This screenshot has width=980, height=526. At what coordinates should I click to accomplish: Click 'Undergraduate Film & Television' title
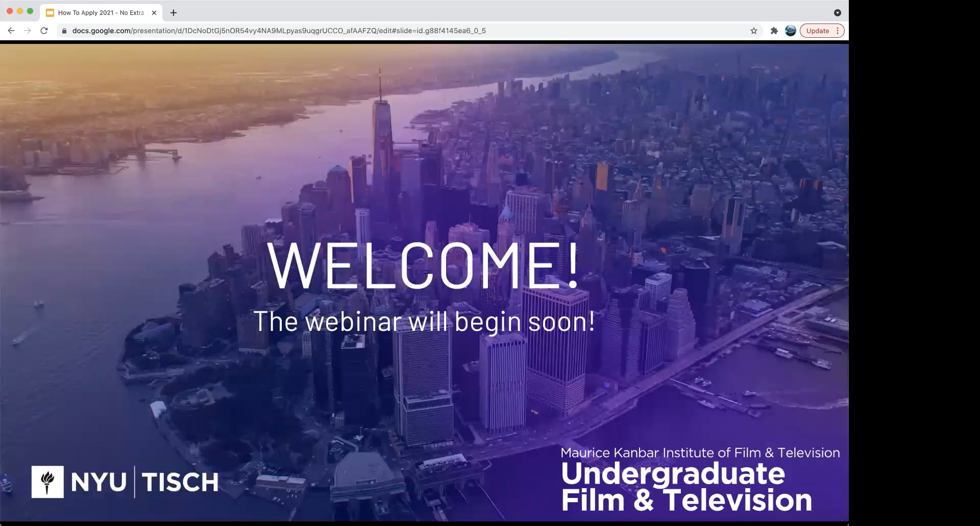(687, 487)
